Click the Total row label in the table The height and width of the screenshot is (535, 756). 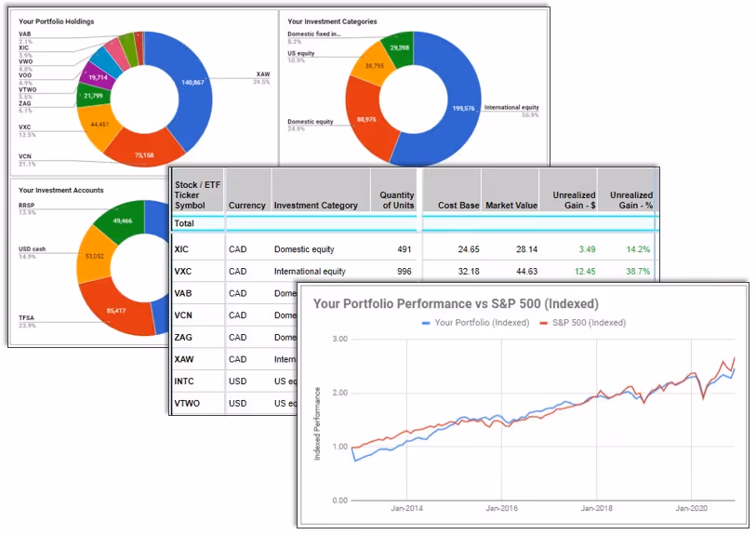pyautogui.click(x=184, y=223)
